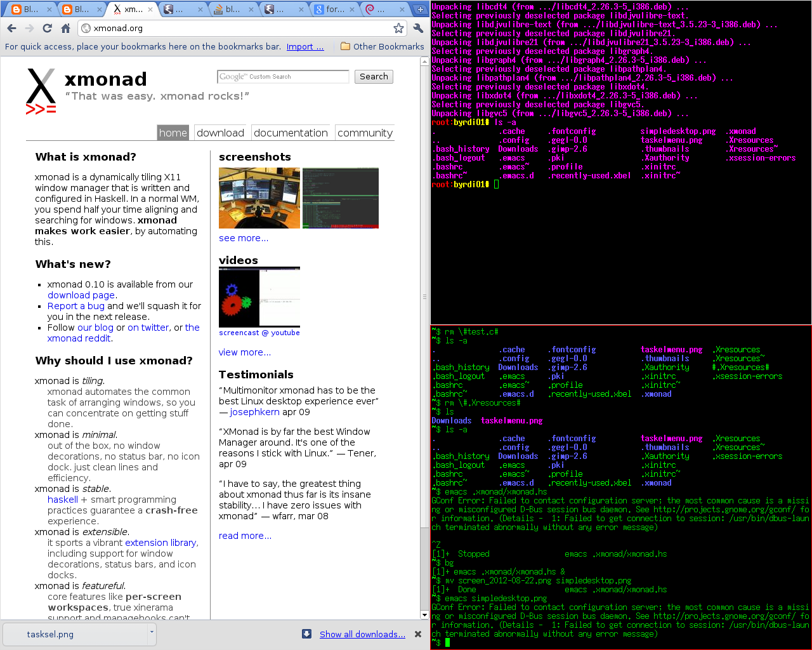This screenshot has height=650, width=812.
Task: Close the Stack Overflow 'bl...' tab
Action: point(251,10)
